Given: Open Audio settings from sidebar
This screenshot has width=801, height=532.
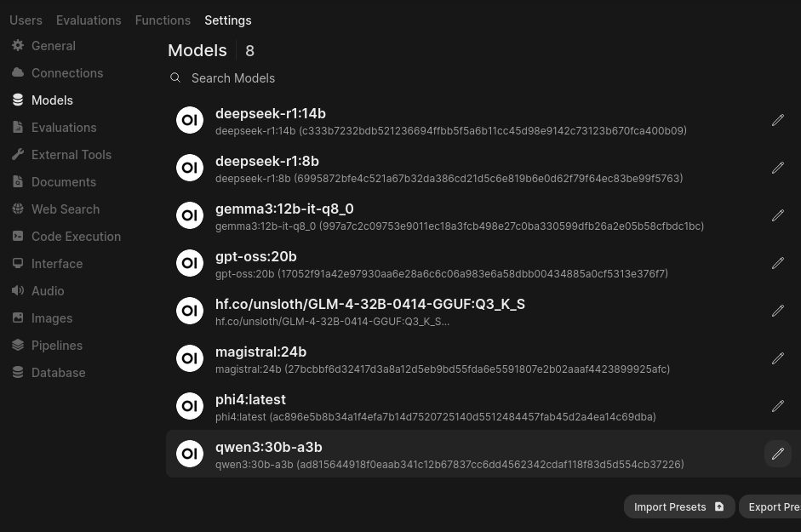Looking at the screenshot, I should point(48,290).
